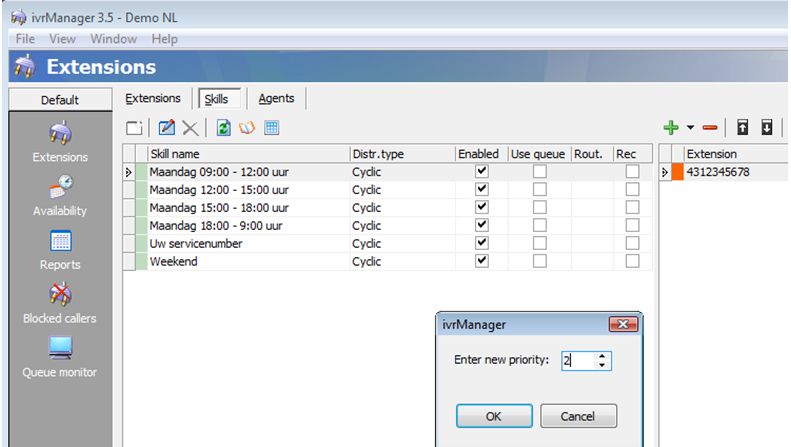Open the Reports sidebar icon
The width and height of the screenshot is (791, 447).
pyautogui.click(x=61, y=241)
